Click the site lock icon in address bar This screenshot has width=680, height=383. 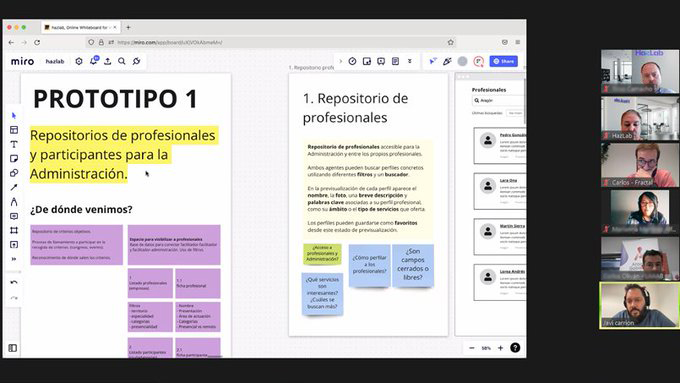pyautogui.click(x=101, y=43)
